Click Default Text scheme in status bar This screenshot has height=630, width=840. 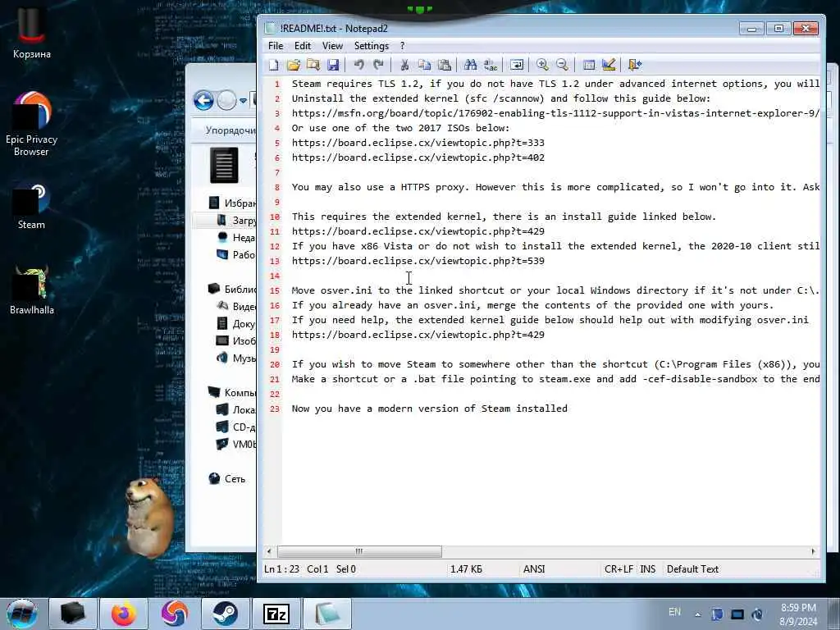click(x=692, y=569)
